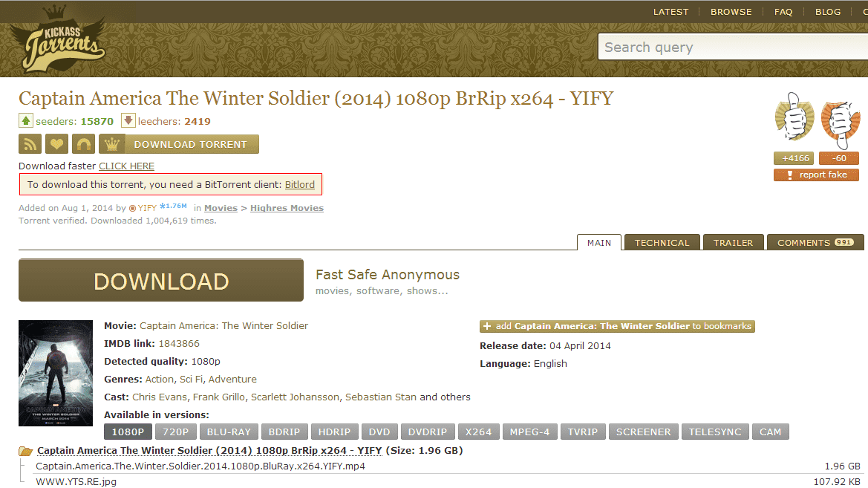Image resolution: width=868 pixels, height=488 pixels.
Task: Click the large Download button
Action: pos(161,281)
